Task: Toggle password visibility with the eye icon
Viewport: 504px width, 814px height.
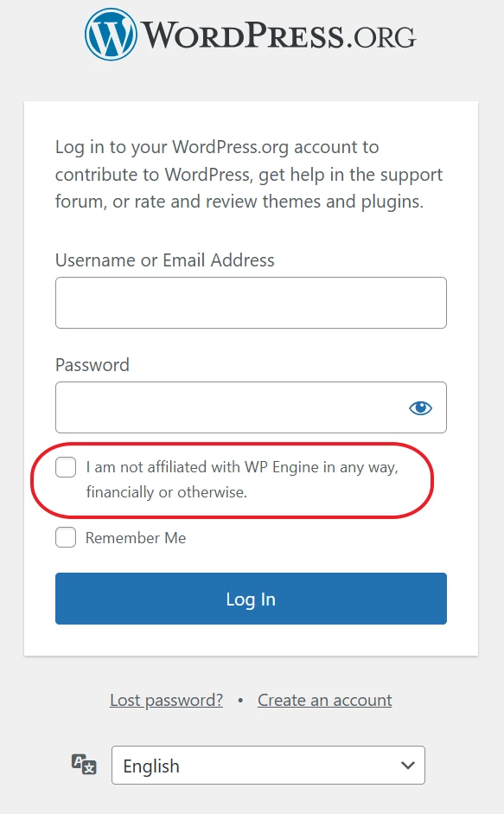Action: [x=420, y=407]
